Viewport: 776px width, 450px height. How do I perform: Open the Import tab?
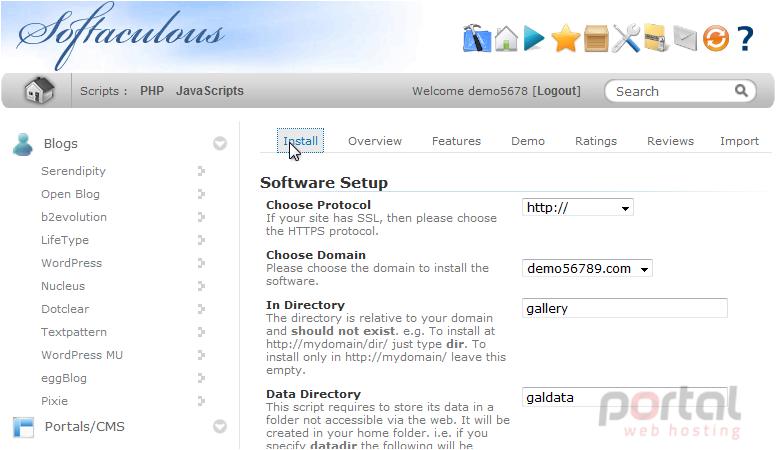(x=739, y=141)
